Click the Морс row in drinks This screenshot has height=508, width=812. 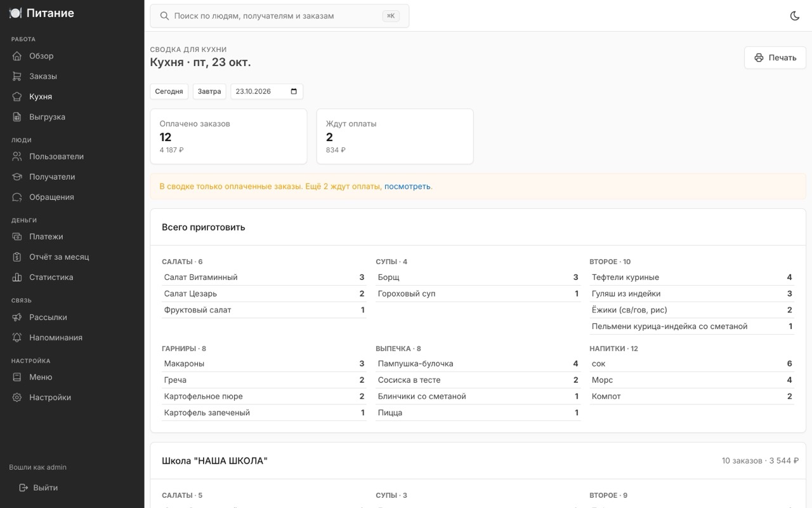pos(691,380)
